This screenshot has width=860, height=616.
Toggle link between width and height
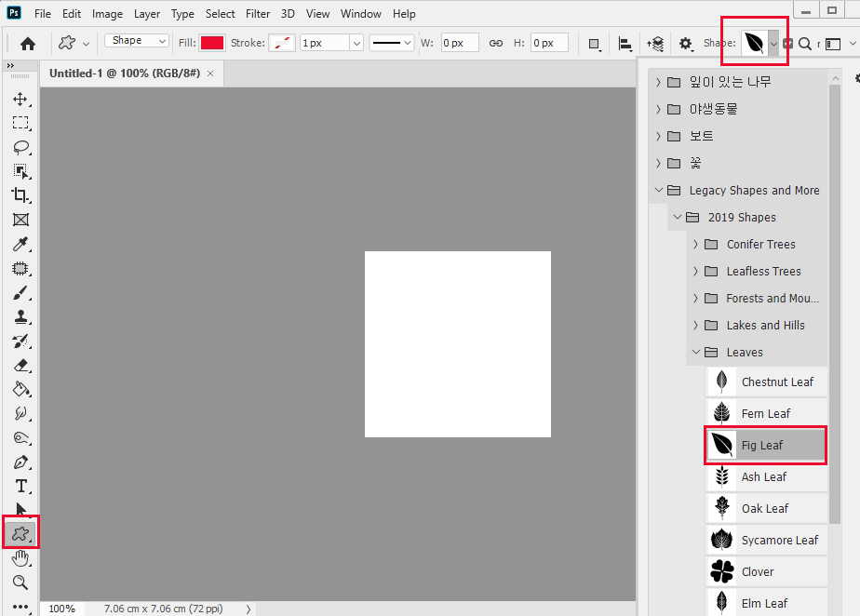(x=496, y=43)
